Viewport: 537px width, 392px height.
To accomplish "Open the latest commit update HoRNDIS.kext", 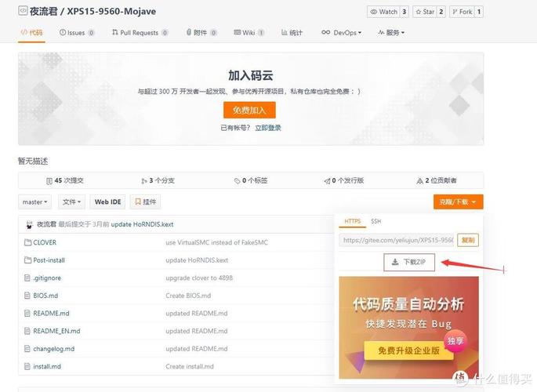I will (142, 224).
